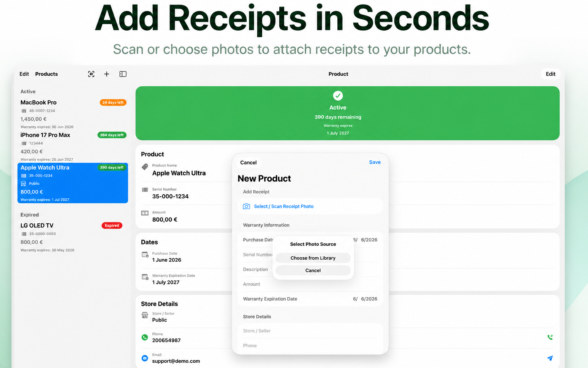Image resolution: width=588 pixels, height=368 pixels.
Task: Click the Serial Number barcode icon in detail pane
Action: [145, 190]
